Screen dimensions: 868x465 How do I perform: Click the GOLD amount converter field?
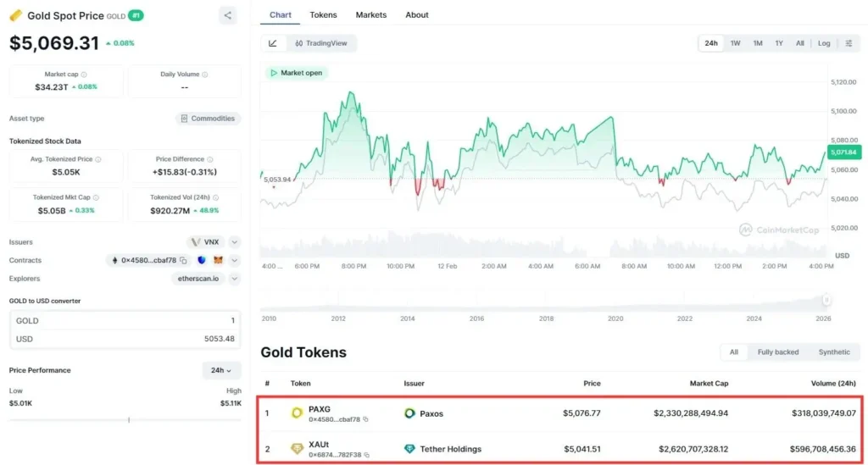pos(125,321)
